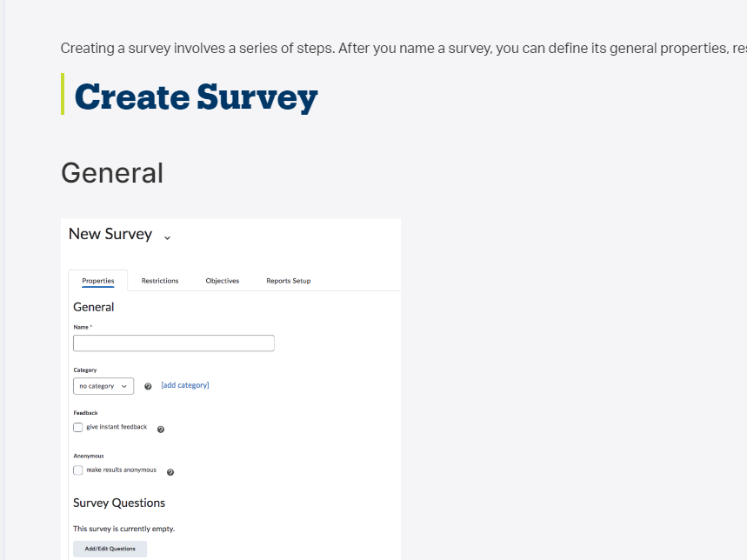Click the make results anonymous label text

[121, 470]
